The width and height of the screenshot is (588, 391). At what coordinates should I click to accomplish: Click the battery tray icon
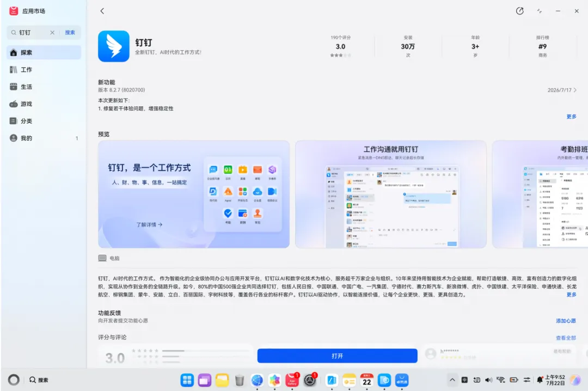tap(514, 380)
